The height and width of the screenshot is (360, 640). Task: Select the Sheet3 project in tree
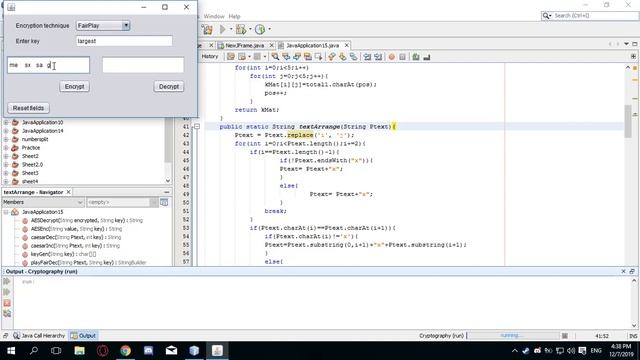(x=30, y=173)
